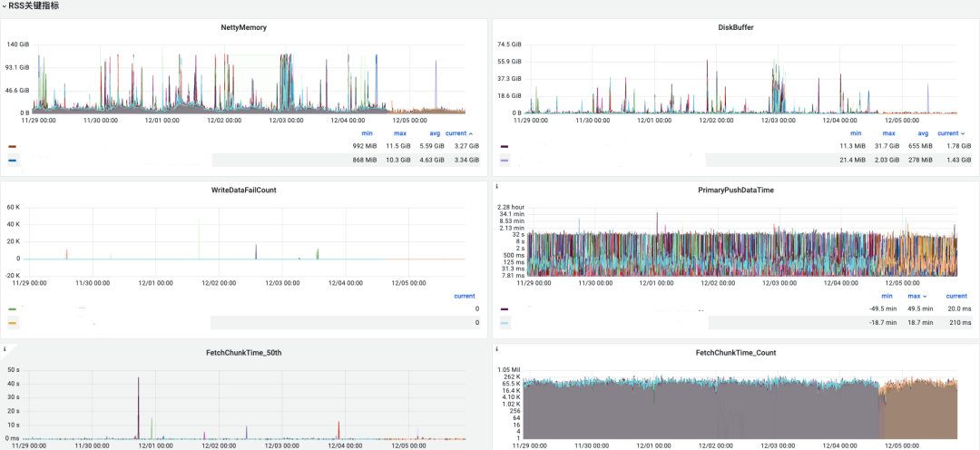Viewport: 980px width, 450px height.
Task: Select the 11.3 MiB value in DiskBuffer
Action: pos(853,146)
